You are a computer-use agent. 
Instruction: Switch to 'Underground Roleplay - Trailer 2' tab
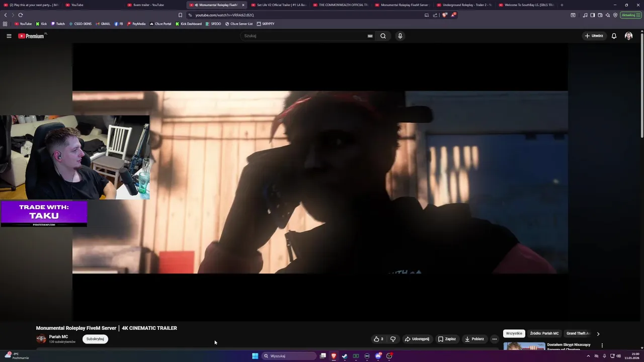coord(464,5)
